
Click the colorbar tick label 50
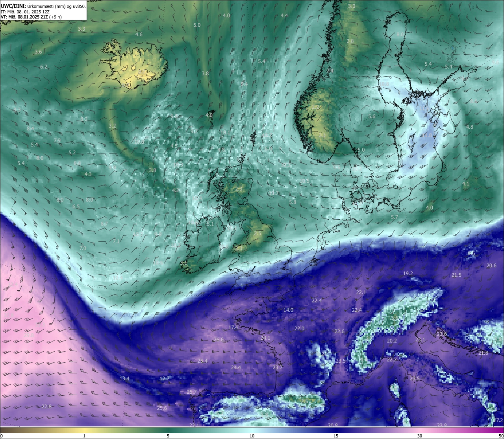click(500, 436)
